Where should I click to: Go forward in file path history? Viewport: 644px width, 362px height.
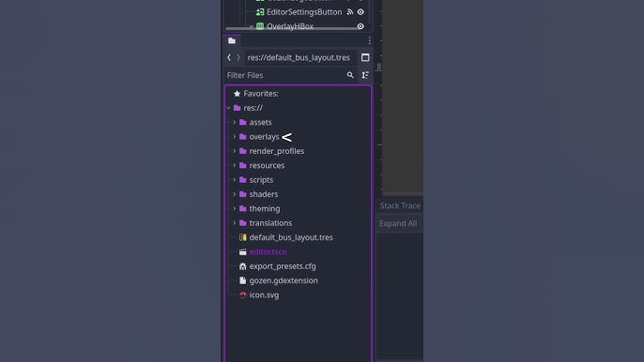[238, 57]
